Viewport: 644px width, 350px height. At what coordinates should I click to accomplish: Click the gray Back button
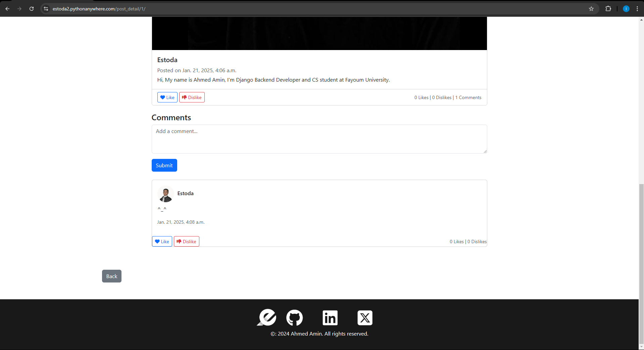112,276
